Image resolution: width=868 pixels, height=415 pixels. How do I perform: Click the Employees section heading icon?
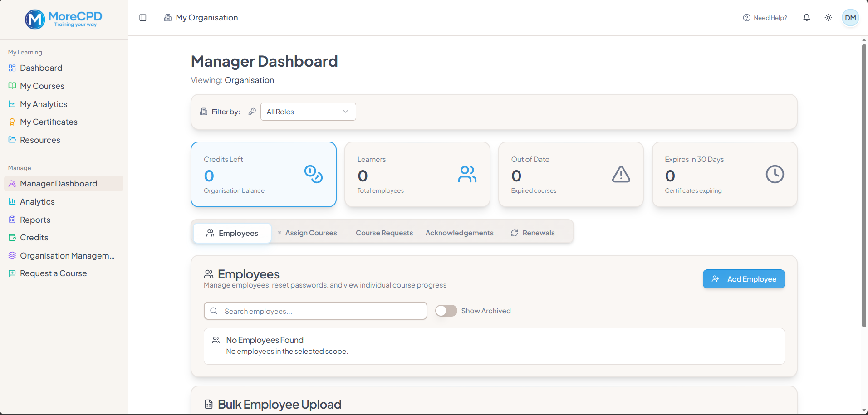pos(209,274)
